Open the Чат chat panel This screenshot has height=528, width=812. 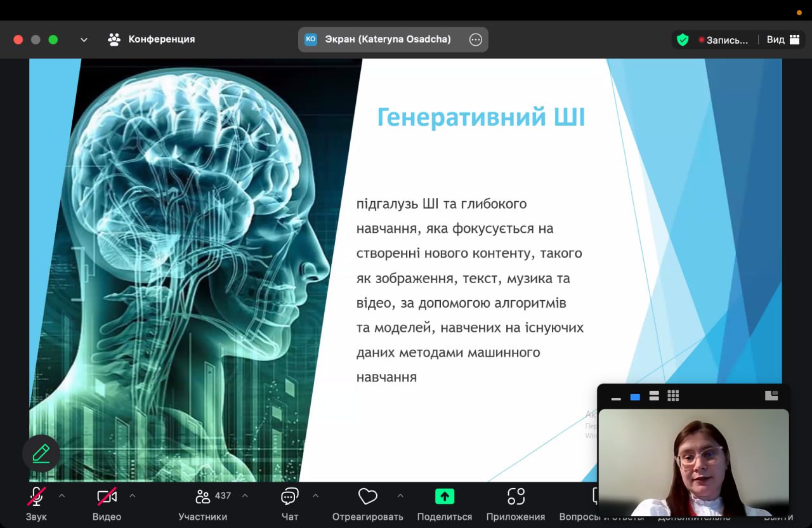tap(290, 497)
